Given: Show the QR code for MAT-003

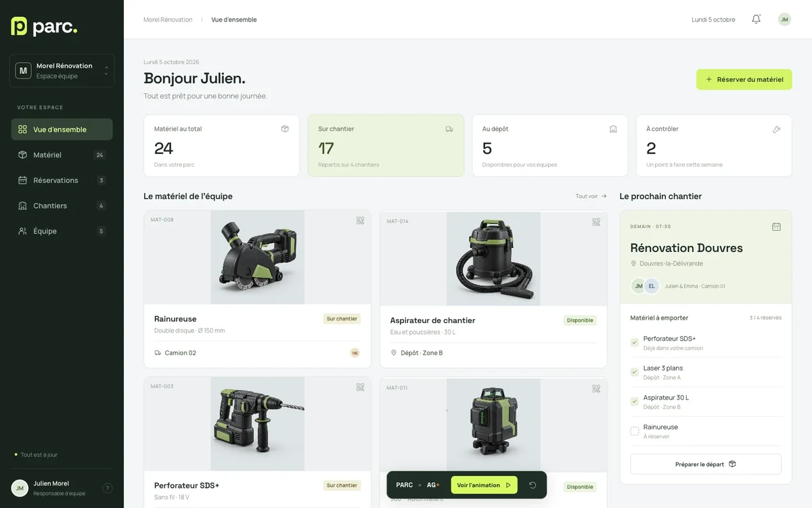Looking at the screenshot, I should (x=360, y=387).
